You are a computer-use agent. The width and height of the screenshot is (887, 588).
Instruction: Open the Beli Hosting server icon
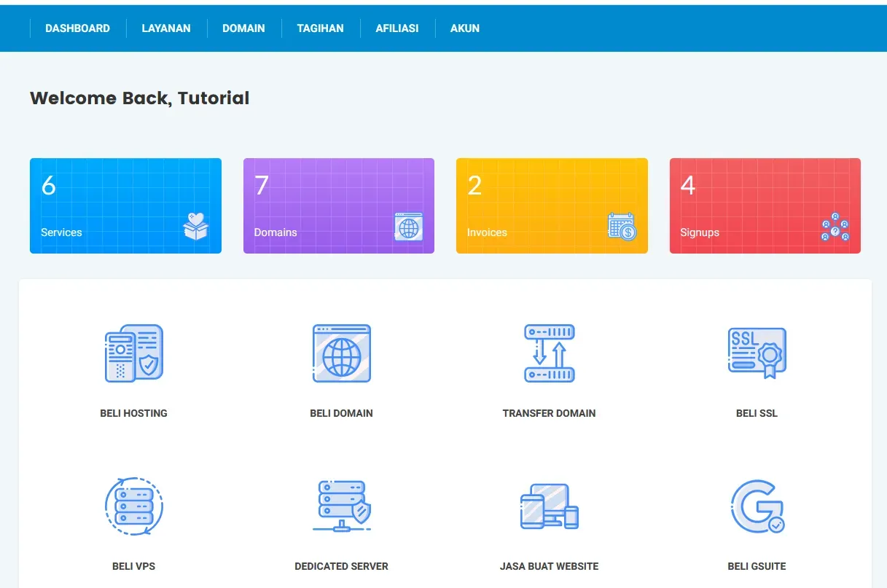pos(134,353)
